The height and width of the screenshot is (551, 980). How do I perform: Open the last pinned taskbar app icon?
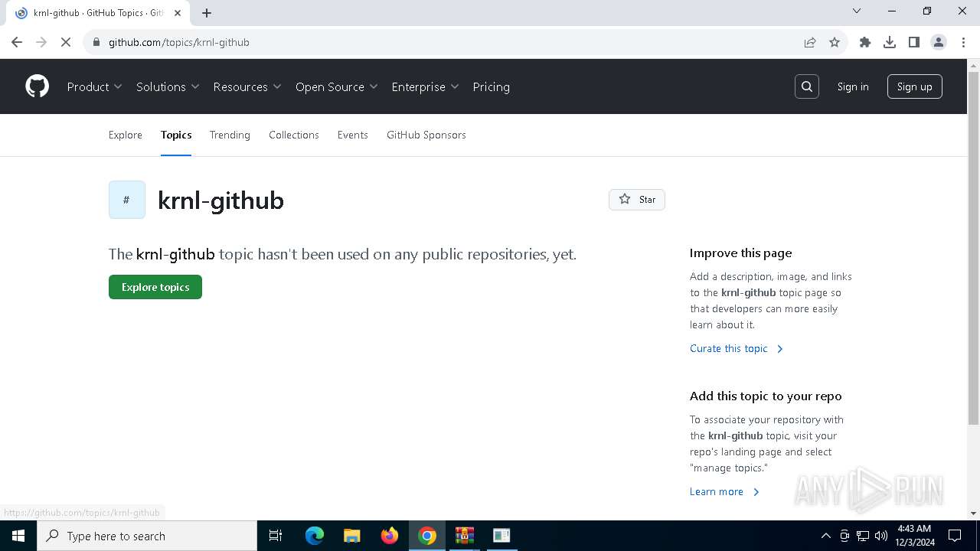(502, 536)
